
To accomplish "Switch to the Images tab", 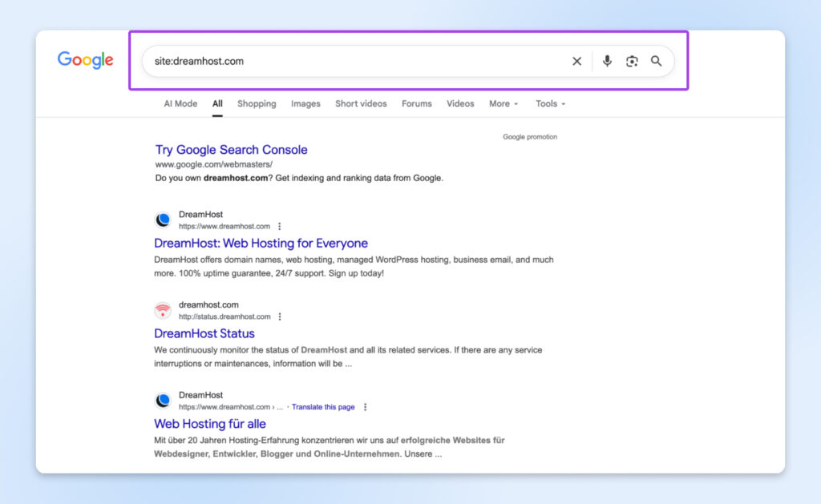I will pos(305,103).
